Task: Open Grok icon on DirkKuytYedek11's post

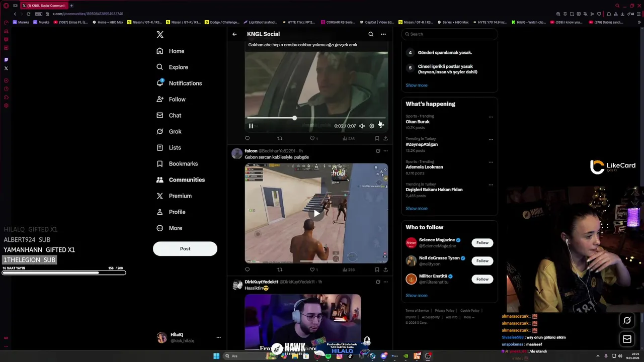Action: click(378, 282)
